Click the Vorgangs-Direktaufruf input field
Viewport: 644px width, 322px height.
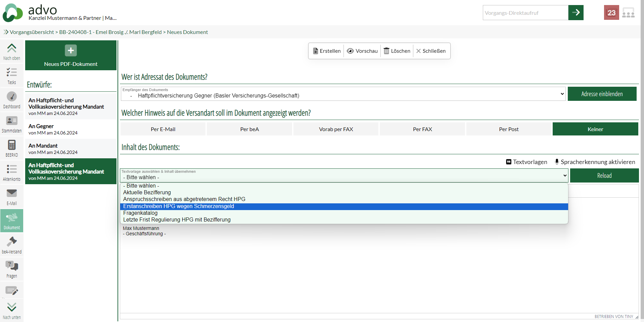point(525,13)
